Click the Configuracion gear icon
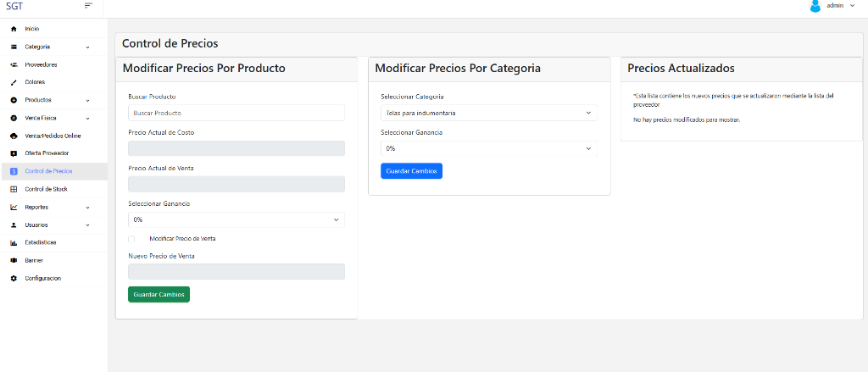The image size is (868, 372). [x=14, y=278]
